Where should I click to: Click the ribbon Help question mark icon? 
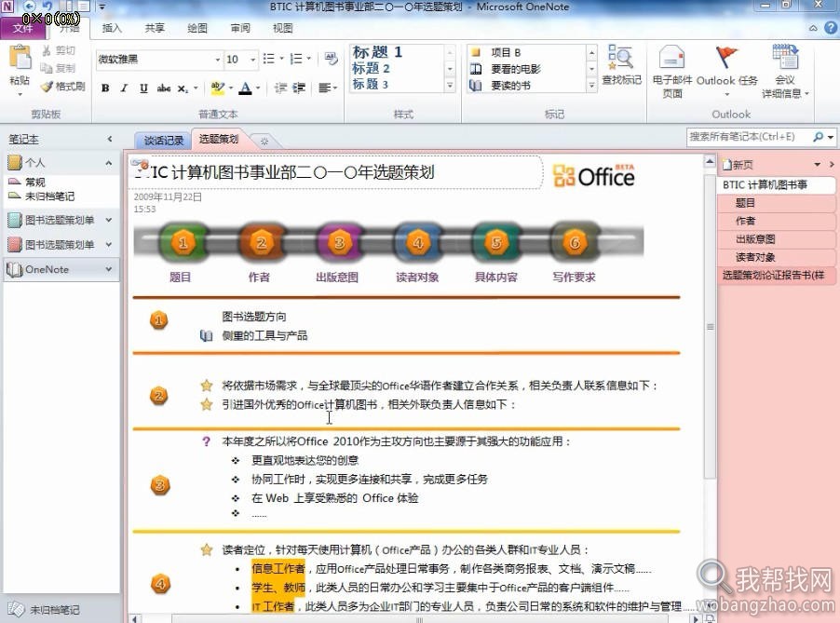pos(830,28)
